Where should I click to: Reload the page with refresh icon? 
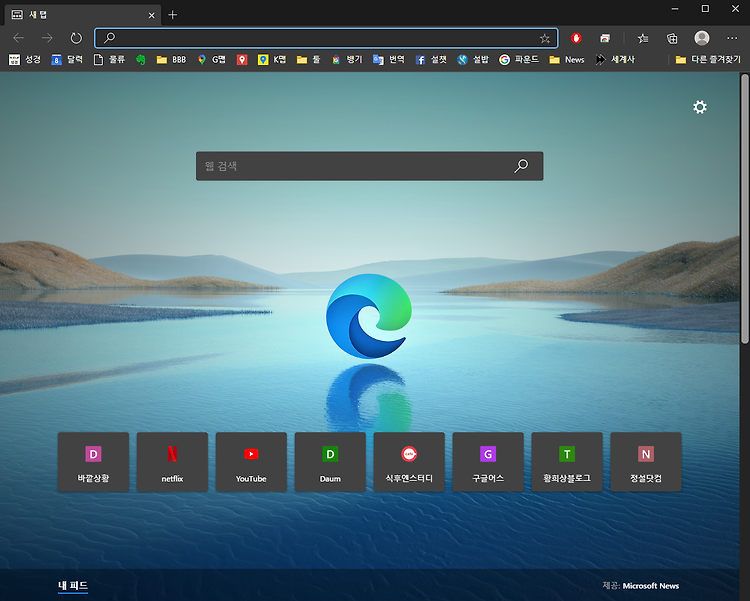point(76,38)
